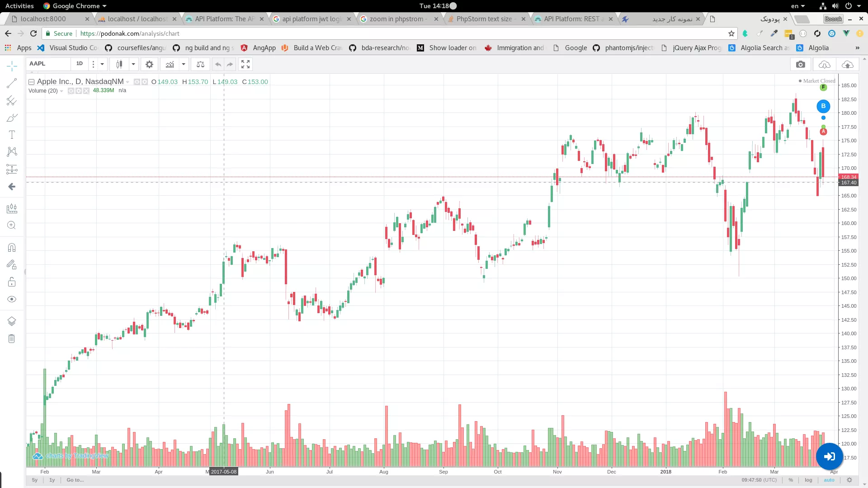Open axis settings gear at bottom right
This screenshot has height=488, width=868.
click(849, 480)
